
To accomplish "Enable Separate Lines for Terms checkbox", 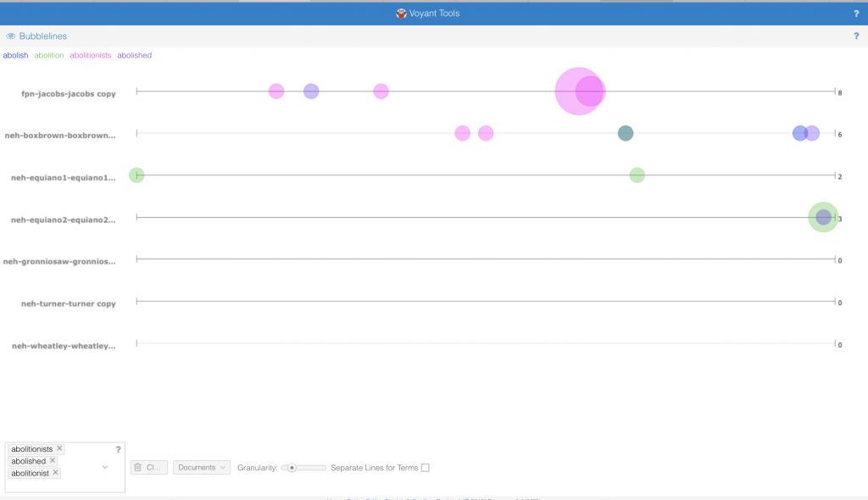I will click(426, 468).
